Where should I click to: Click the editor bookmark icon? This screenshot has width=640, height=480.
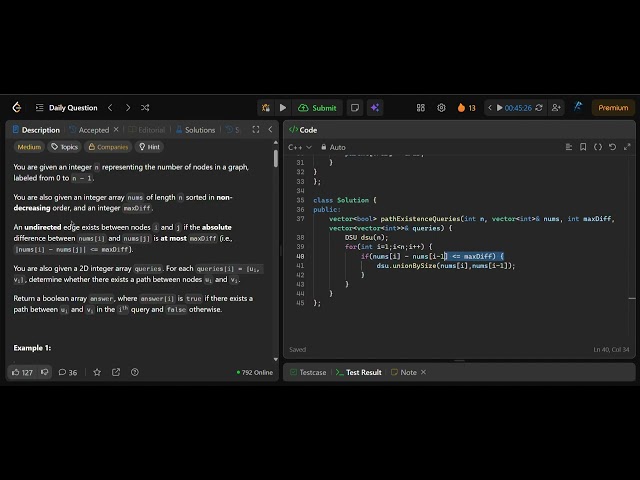coord(583,147)
